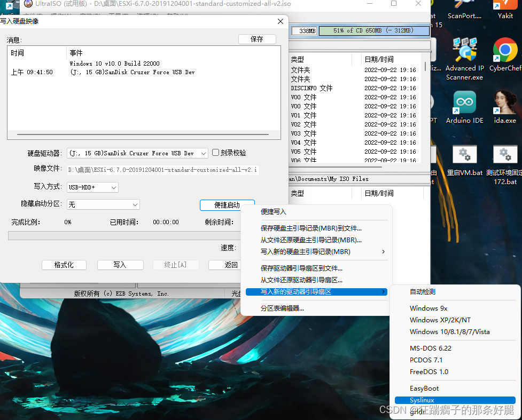The width and height of the screenshot is (522, 420).
Task: Click the 338MB size box
Action: [304, 31]
